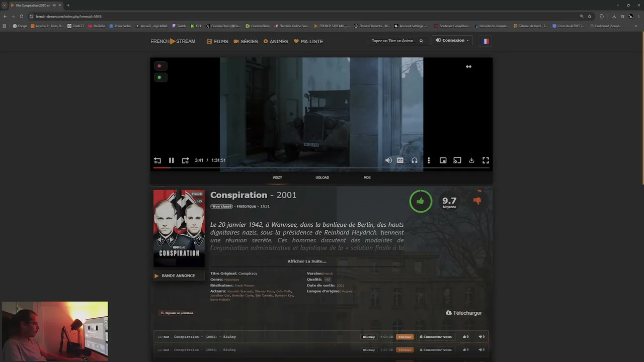Give the film a thumbs down
This screenshot has width=644, height=362.
pos(477,201)
